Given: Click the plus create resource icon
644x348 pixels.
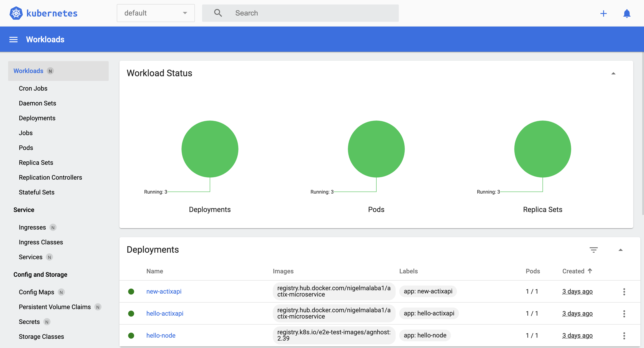Looking at the screenshot, I should (x=603, y=13).
